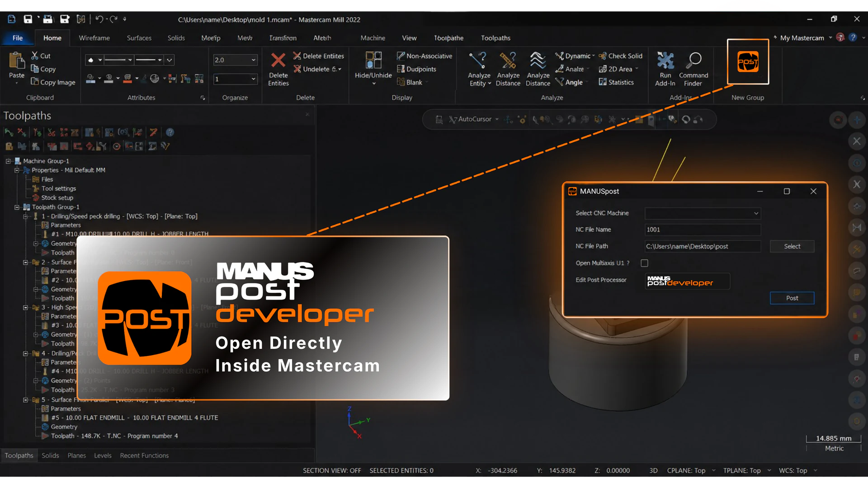Switch to the Planes panel tab

(x=76, y=455)
